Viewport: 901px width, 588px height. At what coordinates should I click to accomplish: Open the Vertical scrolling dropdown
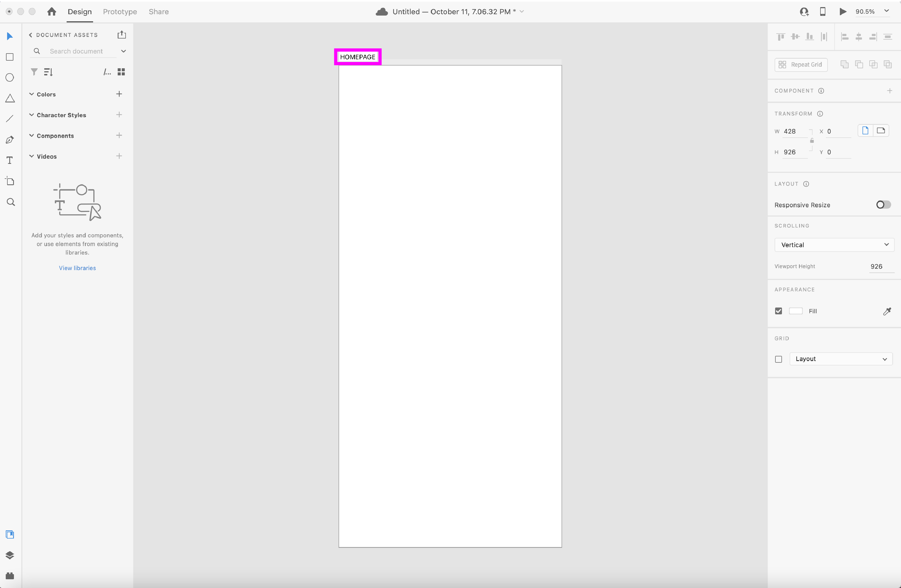[x=834, y=245]
